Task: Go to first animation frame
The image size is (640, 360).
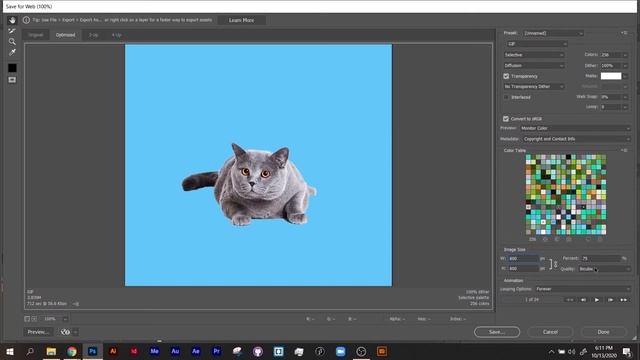Action: click(570, 300)
